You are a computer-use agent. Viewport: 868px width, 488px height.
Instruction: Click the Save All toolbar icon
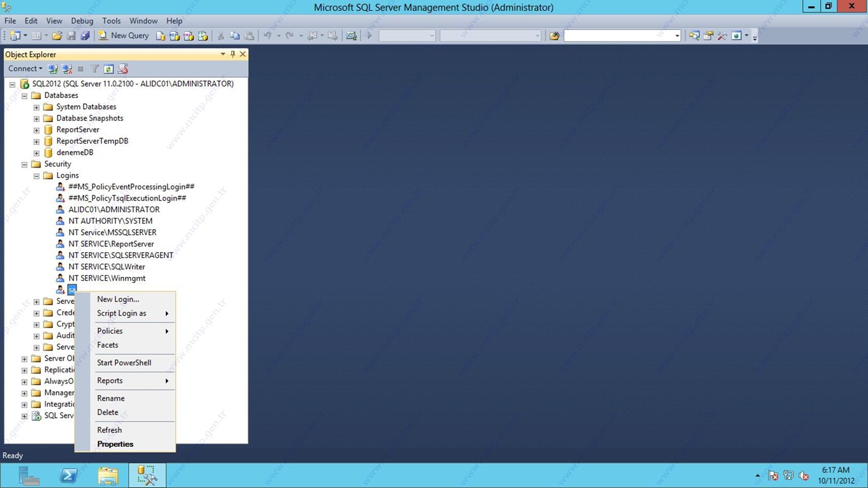[x=85, y=36]
